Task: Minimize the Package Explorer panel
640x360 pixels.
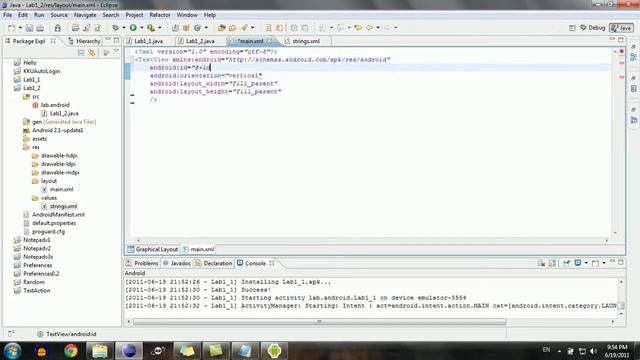Action: point(108,40)
